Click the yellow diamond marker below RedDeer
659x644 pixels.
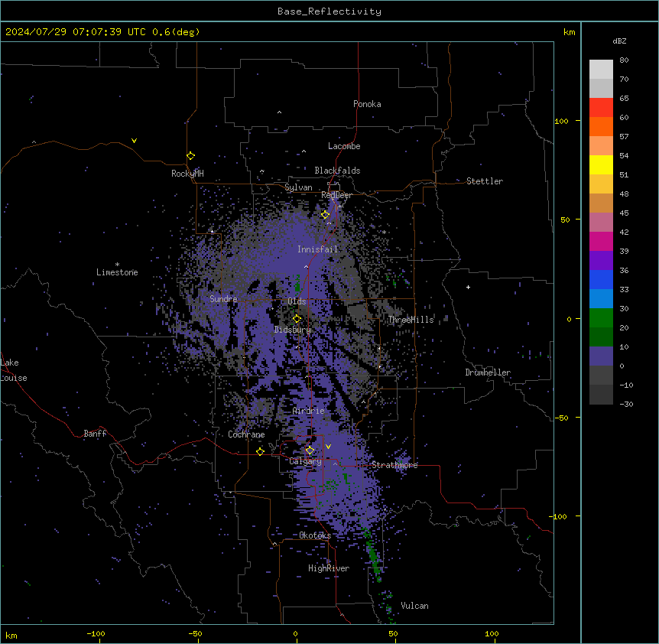point(326,215)
